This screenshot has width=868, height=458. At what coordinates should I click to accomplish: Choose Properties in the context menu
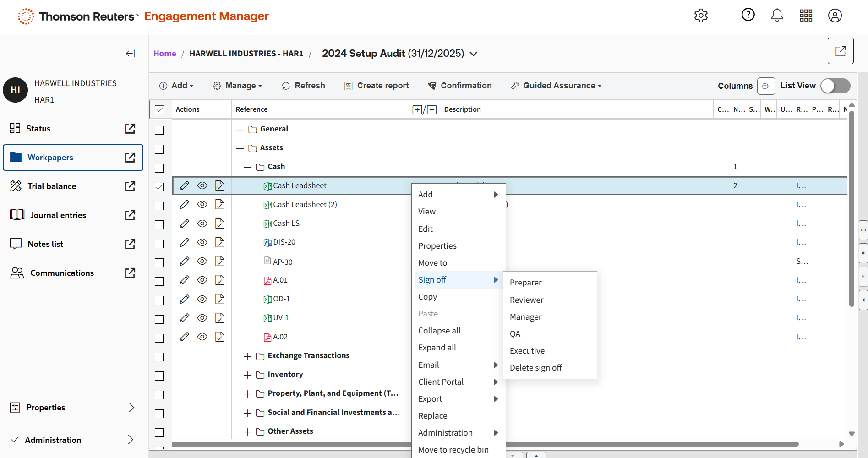[x=437, y=246]
